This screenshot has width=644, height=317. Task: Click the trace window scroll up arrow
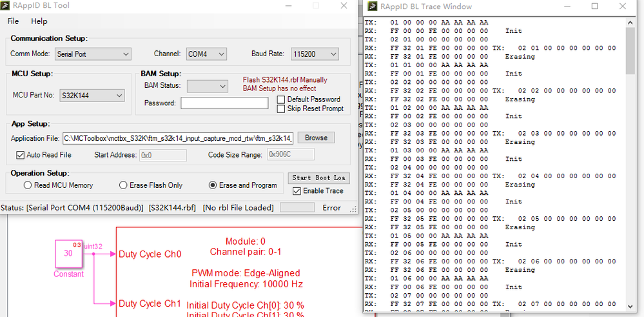click(630, 23)
